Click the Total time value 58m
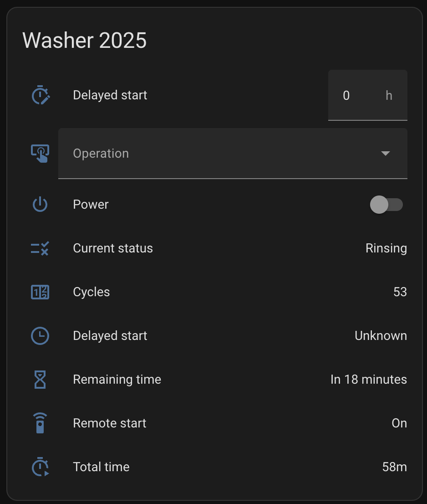Screen dimensions: 427x504 394,467
